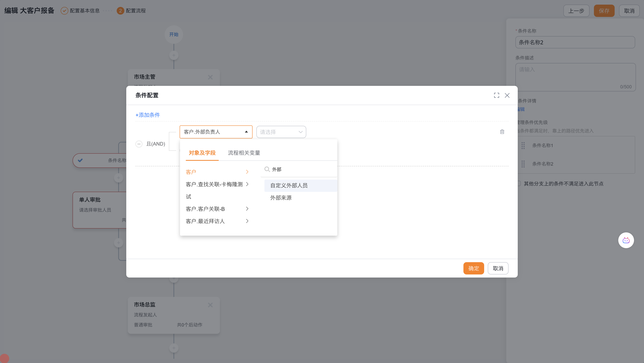Click the orange 确定 button
Viewport: 644px width, 363px height.
click(x=473, y=268)
